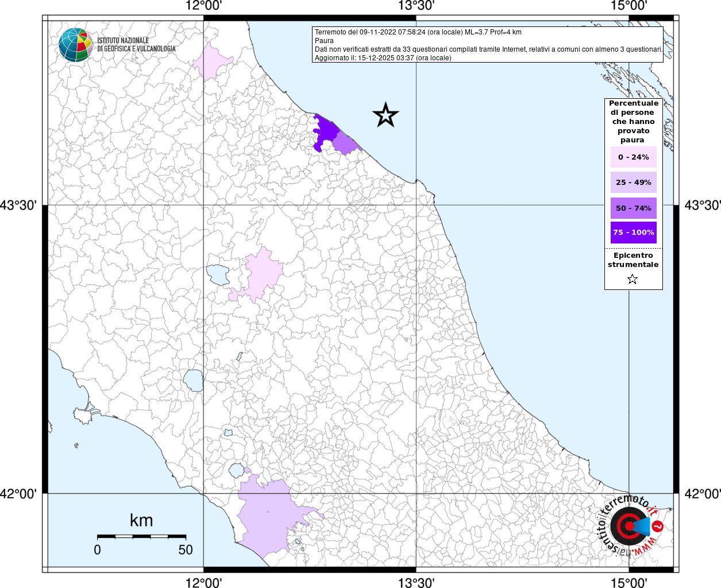Select the 25 - 49% legend swatch
Image resolution: width=721 pixels, height=588 pixels.
(633, 182)
